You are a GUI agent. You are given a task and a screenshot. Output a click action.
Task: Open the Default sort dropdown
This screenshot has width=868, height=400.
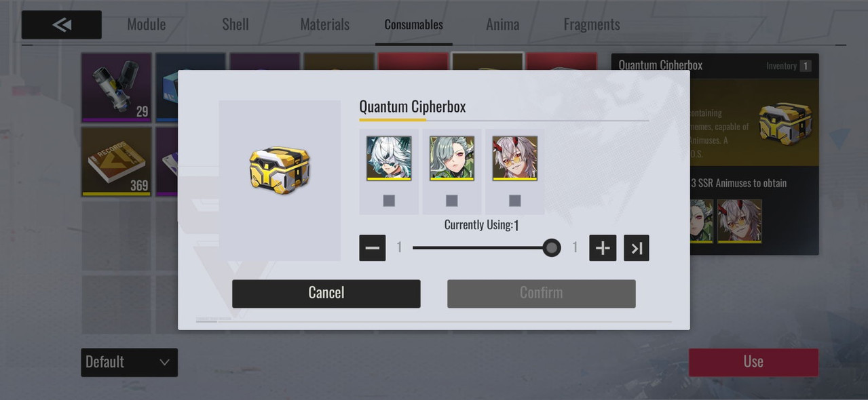129,362
